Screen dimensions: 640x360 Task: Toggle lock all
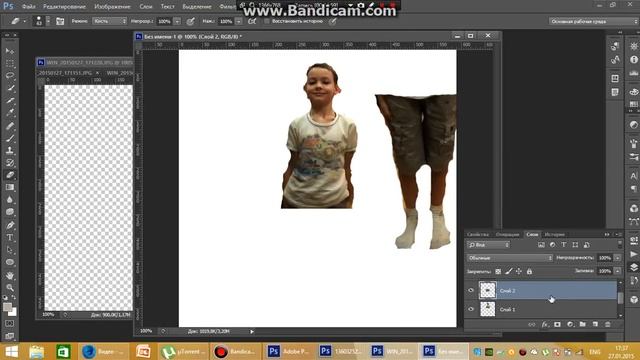[x=529, y=271]
